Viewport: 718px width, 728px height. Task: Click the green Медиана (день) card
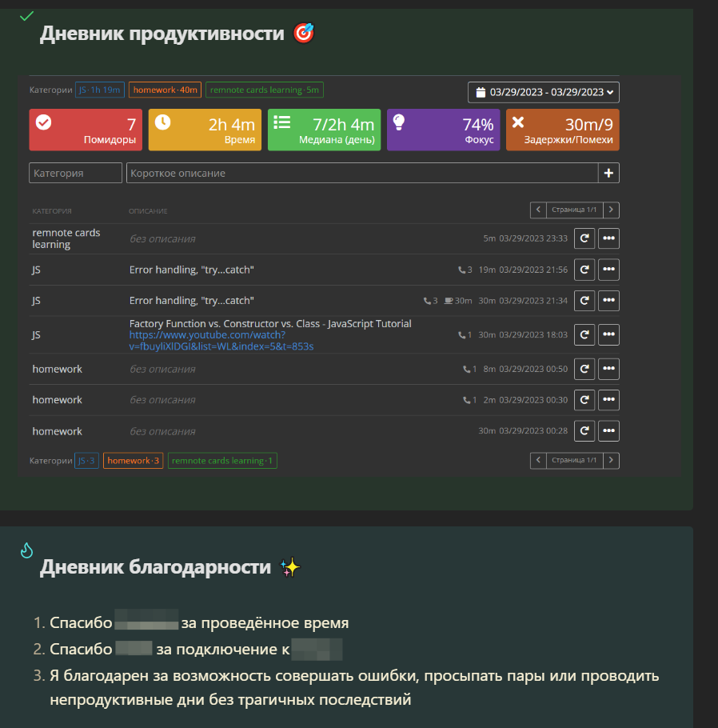[x=324, y=130]
